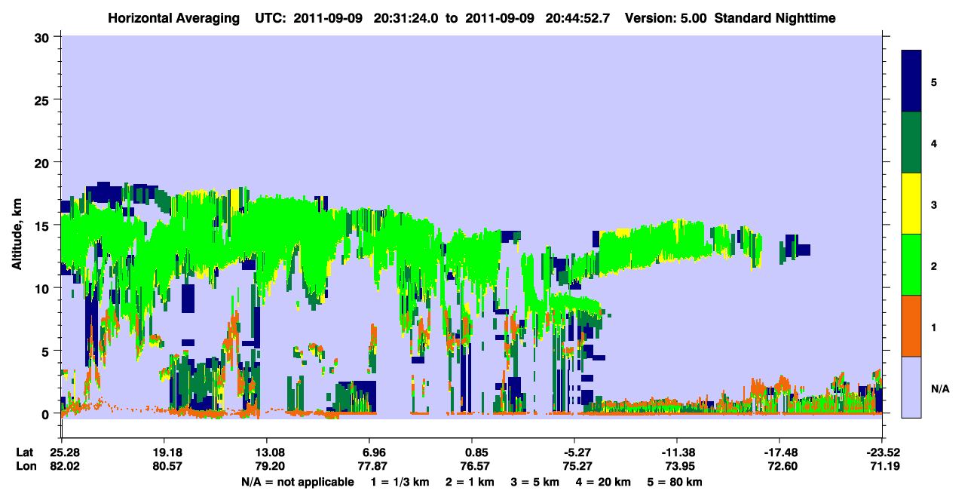Select the lavender N/A colorbar segment
980x503 pixels.
tap(911, 387)
